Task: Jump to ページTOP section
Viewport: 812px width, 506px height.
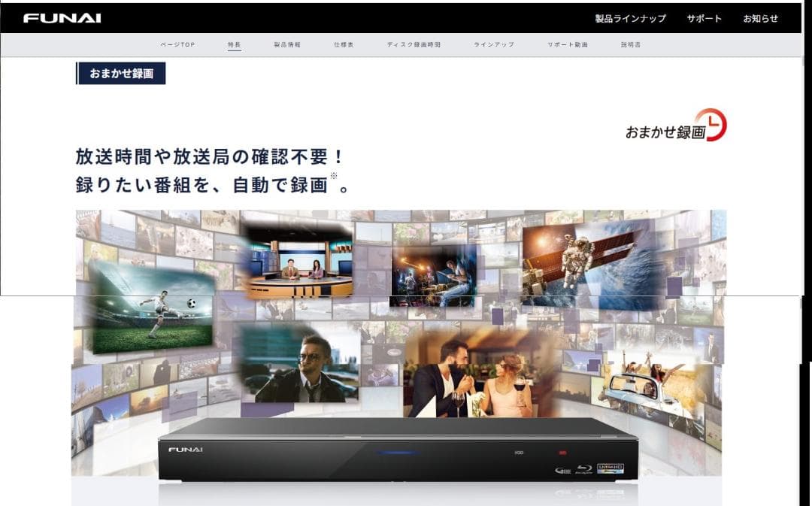Action: click(177, 45)
